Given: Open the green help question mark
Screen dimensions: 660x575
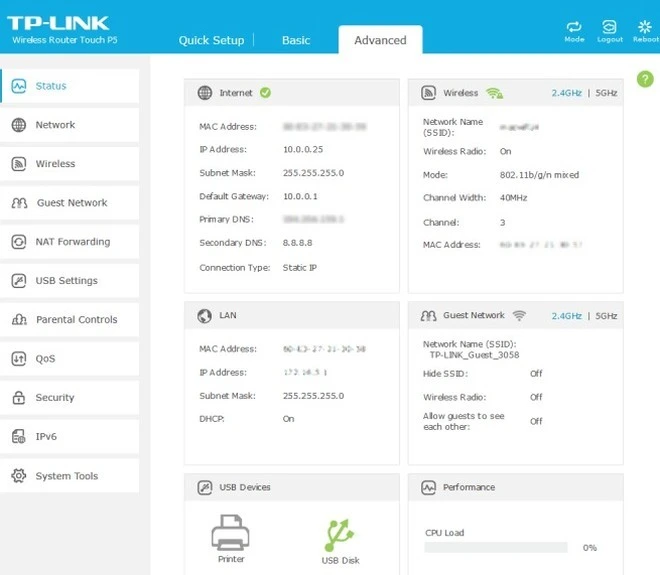Looking at the screenshot, I should tap(644, 79).
